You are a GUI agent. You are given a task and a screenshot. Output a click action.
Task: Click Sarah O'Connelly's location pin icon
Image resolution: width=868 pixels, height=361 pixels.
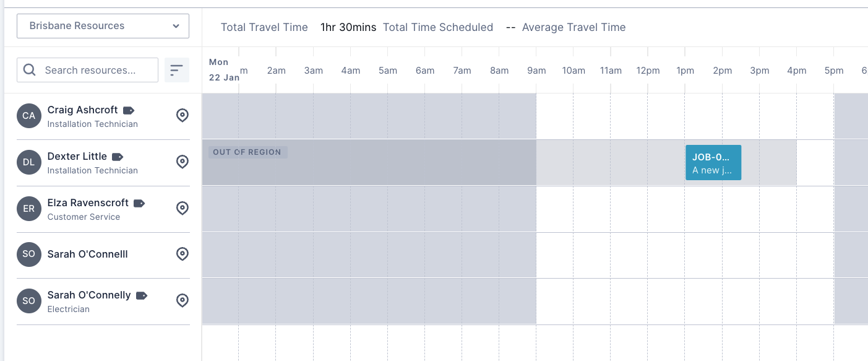[182, 301]
